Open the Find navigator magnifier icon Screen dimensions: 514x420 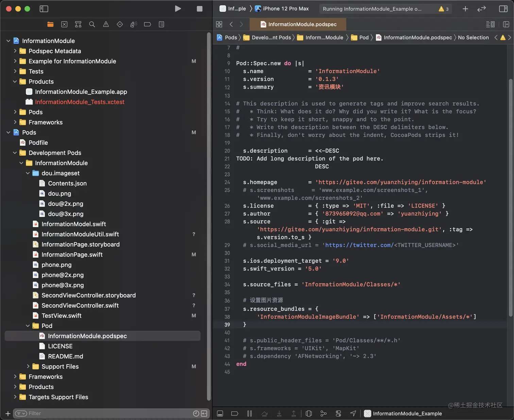point(92,24)
